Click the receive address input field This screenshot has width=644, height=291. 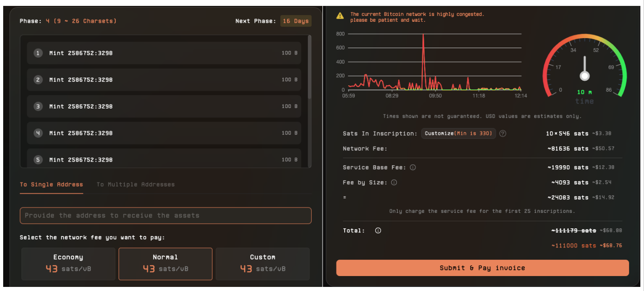point(165,216)
